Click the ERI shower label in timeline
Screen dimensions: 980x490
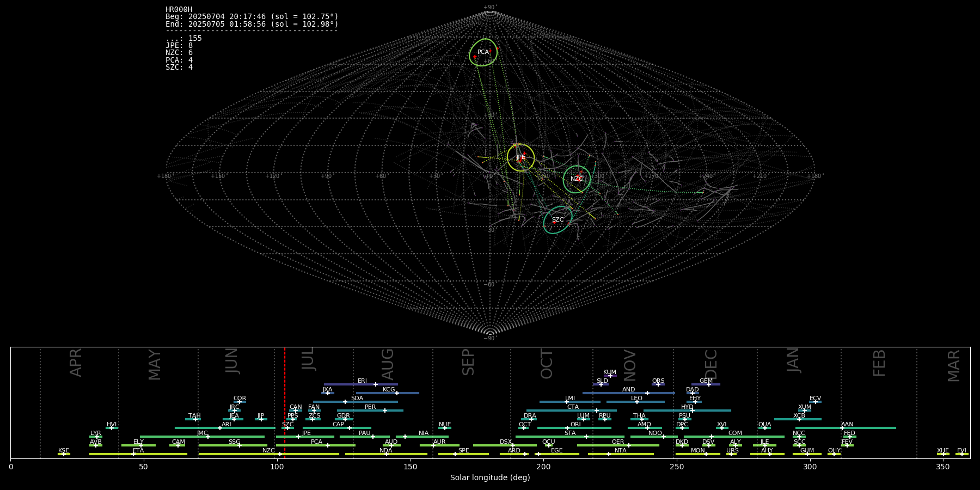click(x=362, y=381)
